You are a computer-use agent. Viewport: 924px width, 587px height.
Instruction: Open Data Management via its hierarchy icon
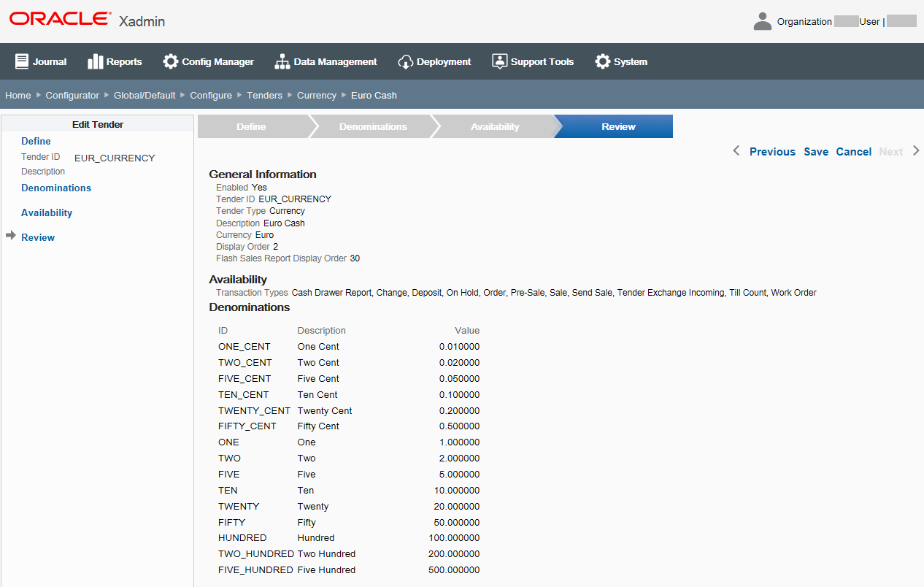click(x=282, y=61)
